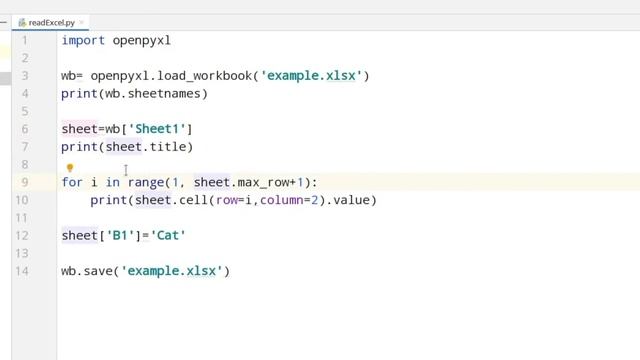Viewport: 640px width, 360px height.
Task: Click 'save' in wb.save on line 14
Action: pos(98,271)
